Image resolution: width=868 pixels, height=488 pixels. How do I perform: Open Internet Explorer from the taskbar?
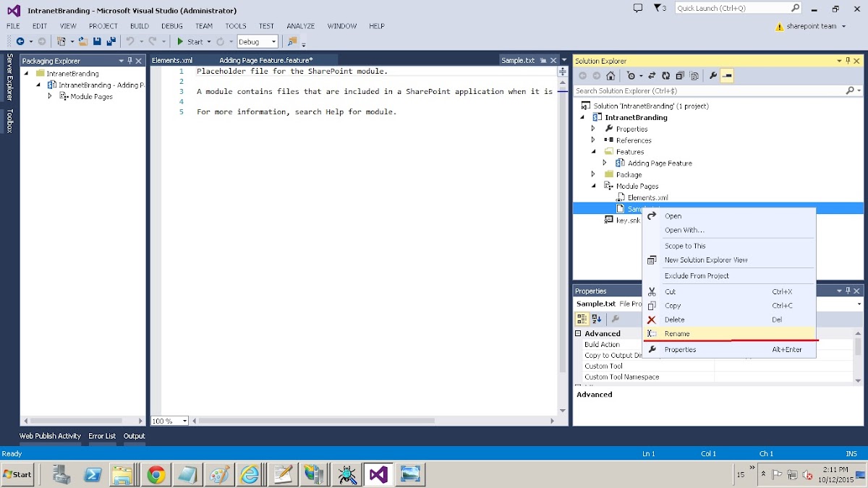click(x=250, y=474)
